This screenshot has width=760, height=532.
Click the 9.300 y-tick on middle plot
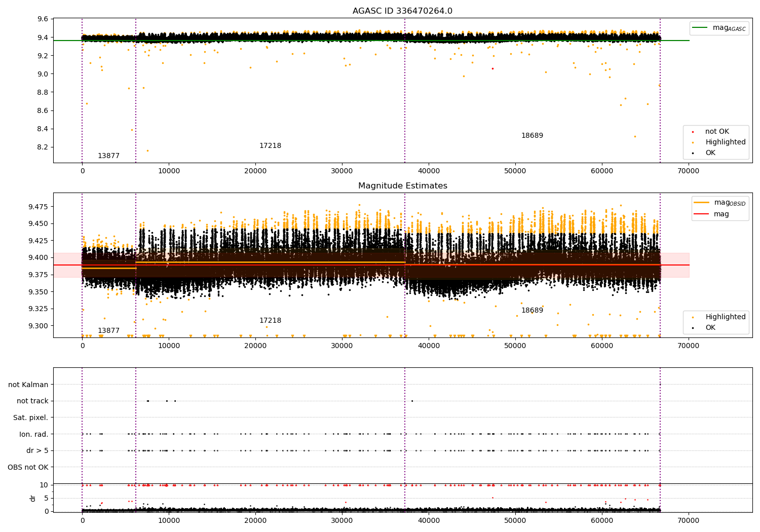(x=38, y=326)
